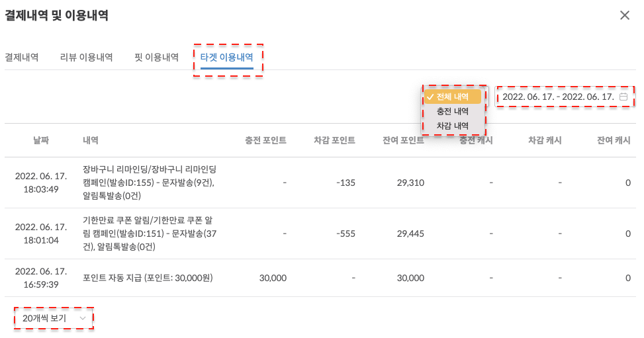Select the 포인트 자동 지급 history row

click(148, 278)
